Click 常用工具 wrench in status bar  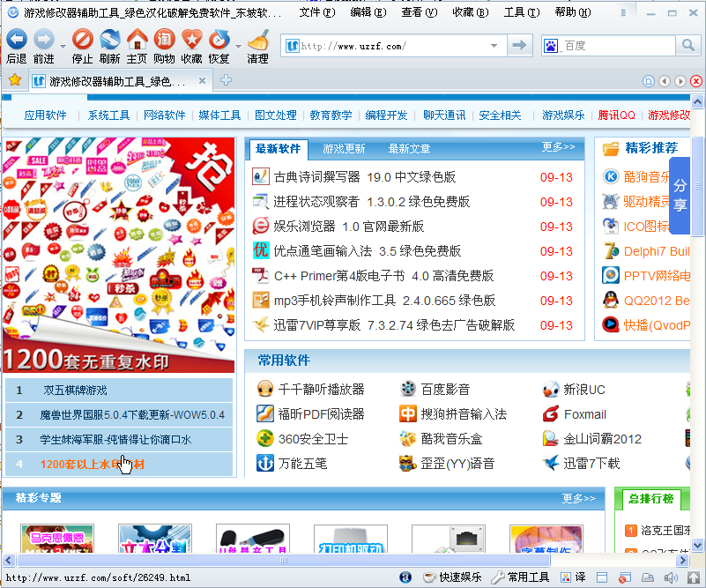tap(520, 577)
